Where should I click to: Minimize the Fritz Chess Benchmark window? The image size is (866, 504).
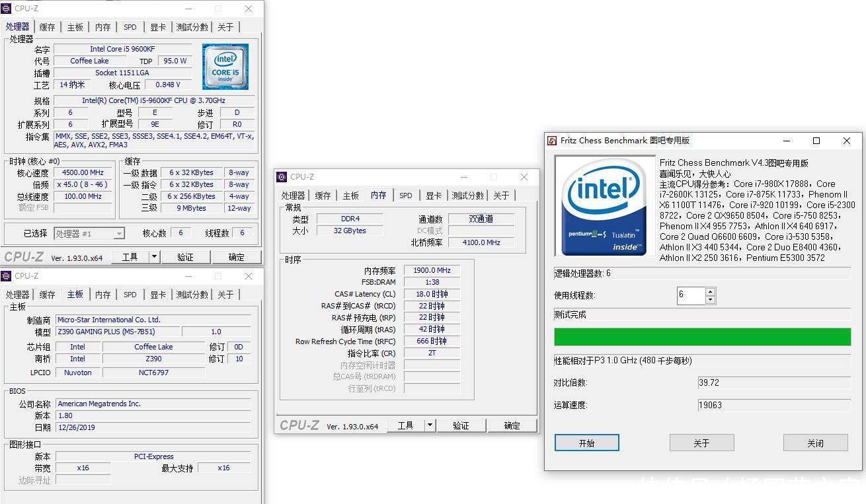[x=787, y=141]
